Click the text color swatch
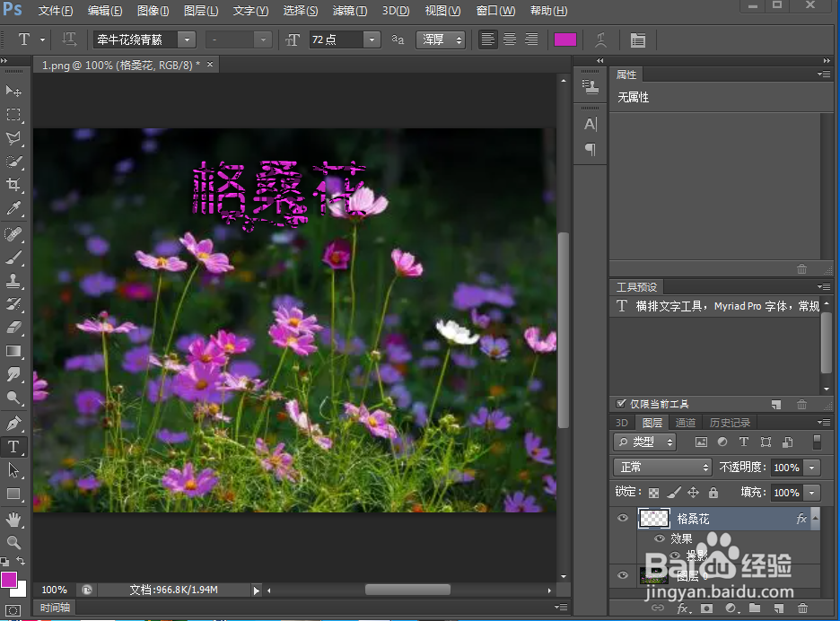Viewport: 840px width, 621px height. tap(565, 39)
